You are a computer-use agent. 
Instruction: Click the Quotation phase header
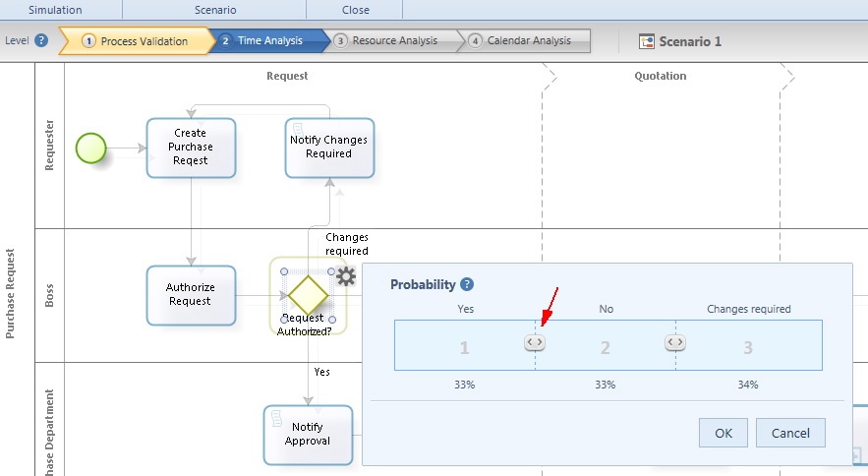point(660,76)
